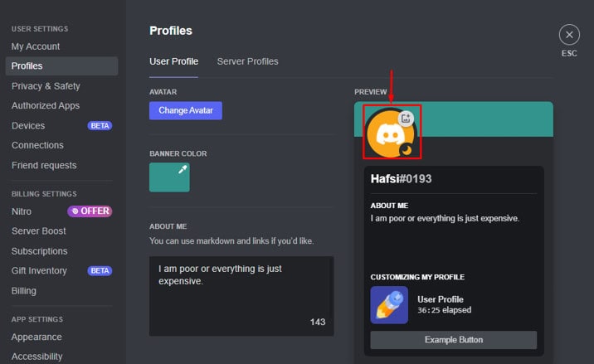Screen dimensions: 594x364
Task: Click the BETA badge beside Gift Inventory
Action: (100, 271)
